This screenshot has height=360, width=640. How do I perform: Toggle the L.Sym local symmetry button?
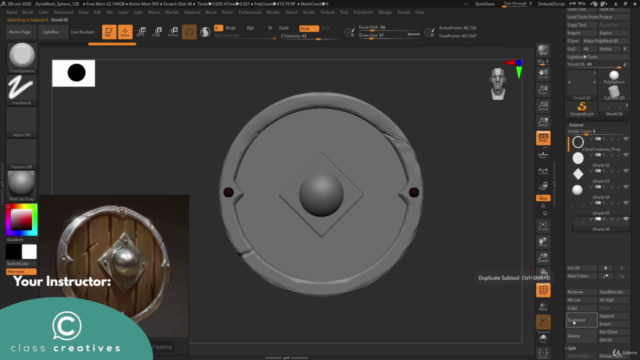pos(543,171)
